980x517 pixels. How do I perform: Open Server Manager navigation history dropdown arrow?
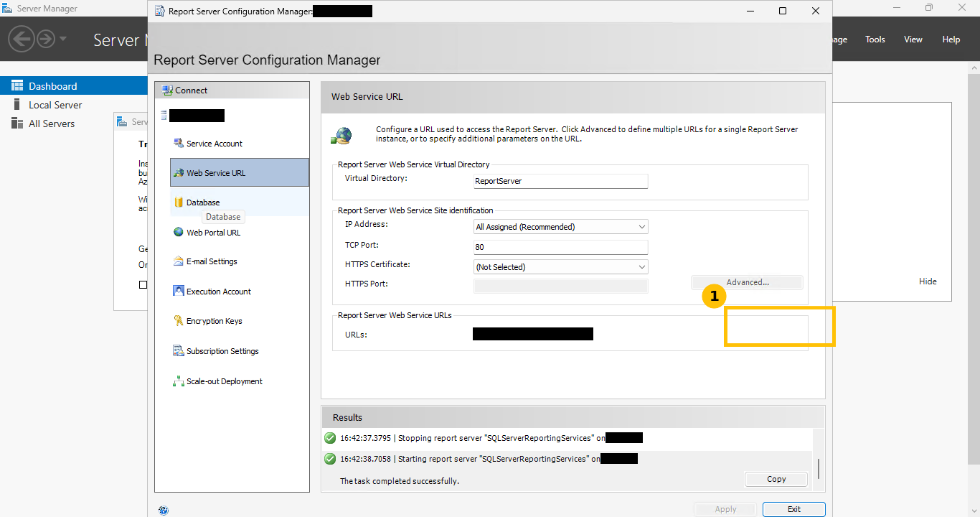click(x=63, y=39)
